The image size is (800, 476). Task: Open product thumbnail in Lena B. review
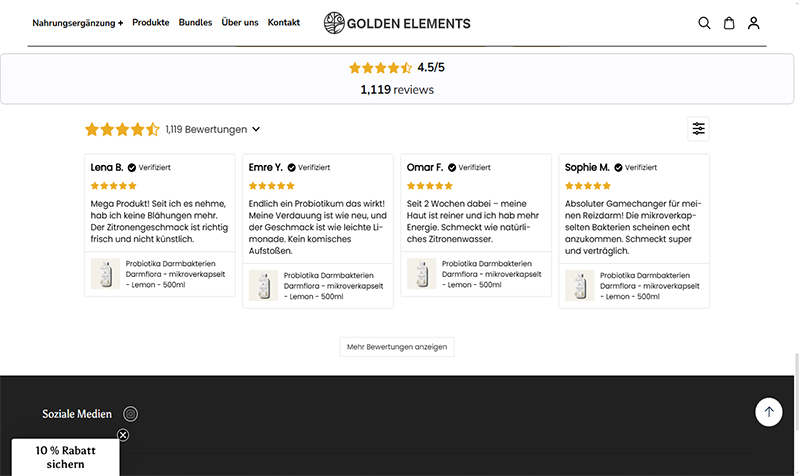[x=106, y=274]
